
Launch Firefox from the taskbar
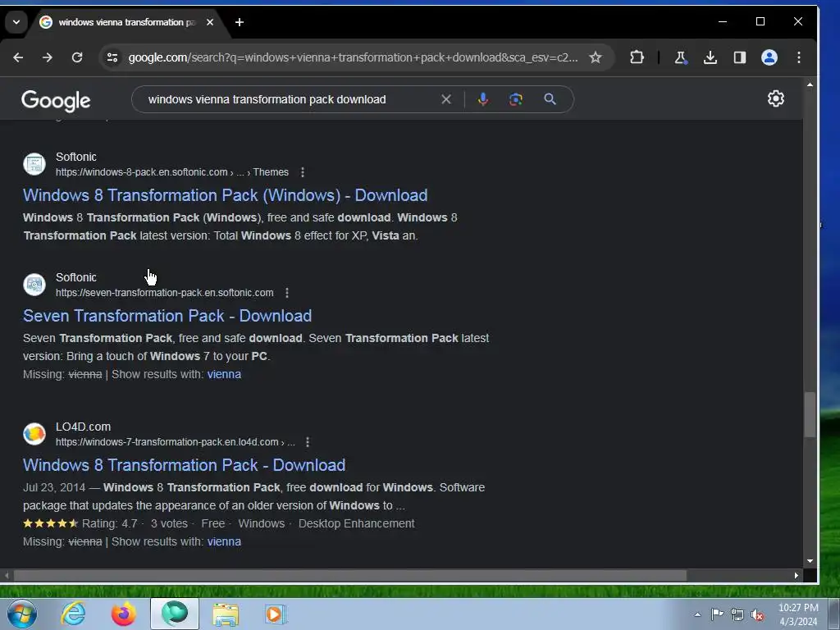124,614
